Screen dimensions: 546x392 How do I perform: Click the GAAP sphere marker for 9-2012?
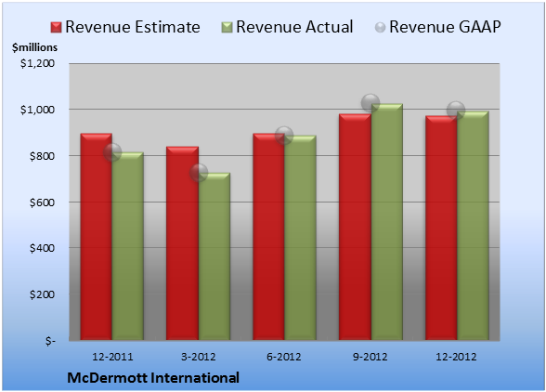[x=370, y=103]
